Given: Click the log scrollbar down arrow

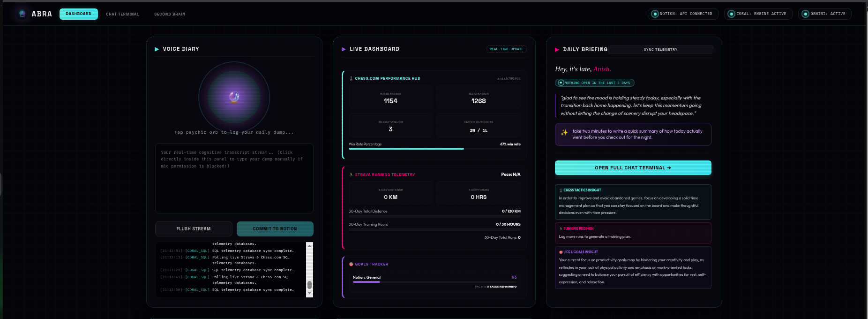Looking at the screenshot, I should coord(309,293).
